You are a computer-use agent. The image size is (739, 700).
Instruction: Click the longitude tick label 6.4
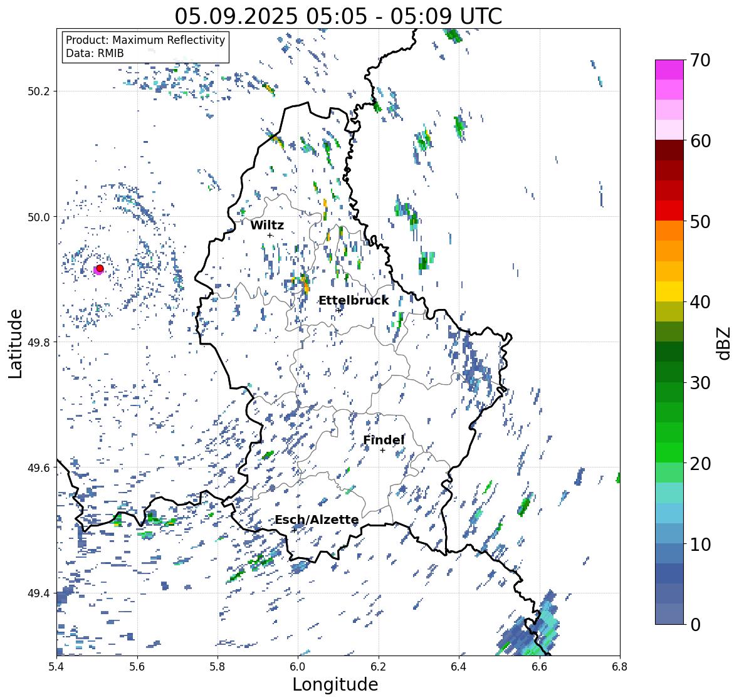coord(459,666)
